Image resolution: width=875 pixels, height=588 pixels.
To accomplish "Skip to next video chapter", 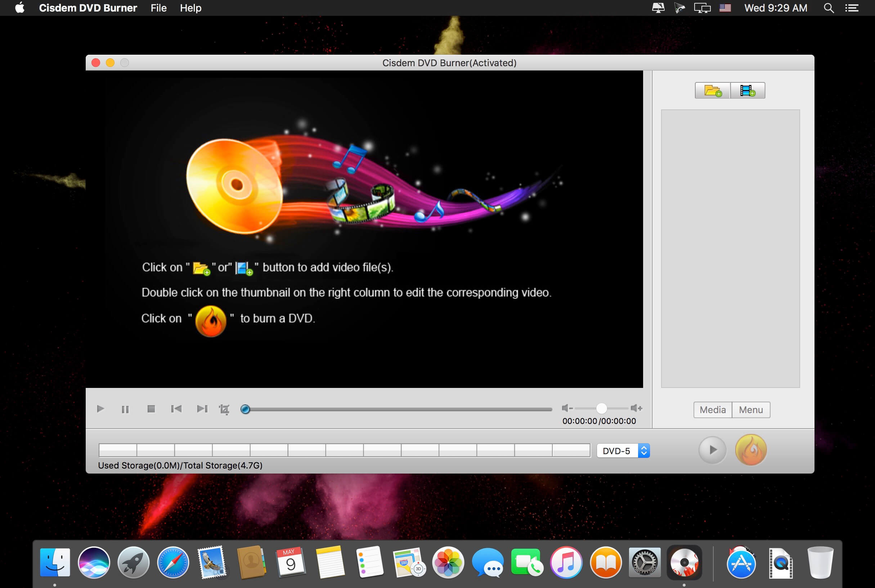I will pos(202,409).
